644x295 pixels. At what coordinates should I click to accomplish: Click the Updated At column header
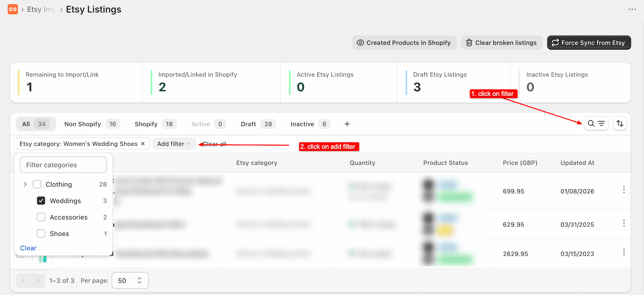point(577,163)
